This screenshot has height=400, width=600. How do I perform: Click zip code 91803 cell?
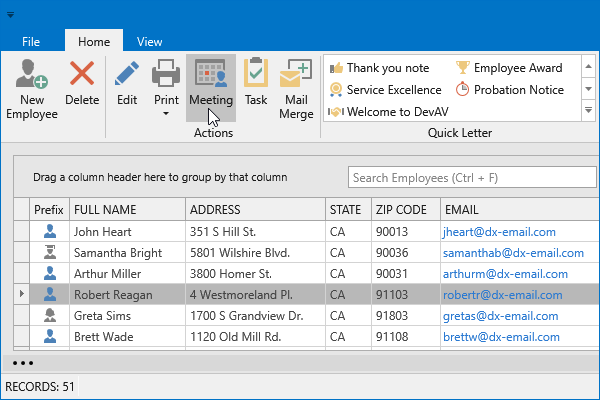pyautogui.click(x=406, y=316)
